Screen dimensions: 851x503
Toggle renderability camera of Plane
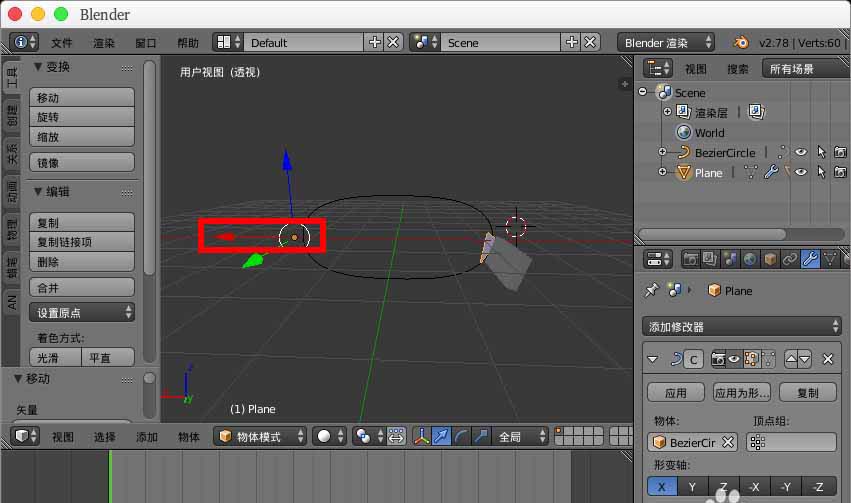(840, 173)
